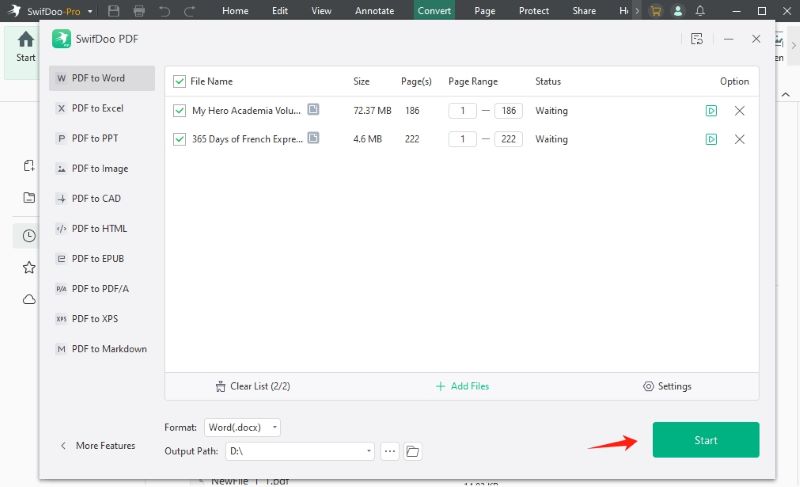
Task: Click the save icon in title bar
Action: 114,11
